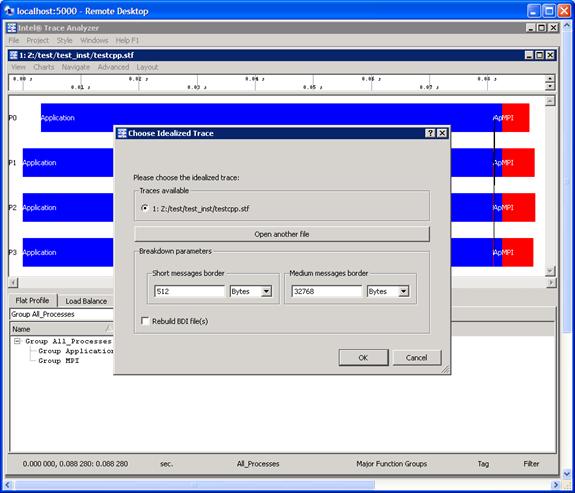Image resolution: width=575 pixels, height=493 pixels.
Task: Open the Advanced menu
Action: click(113, 67)
